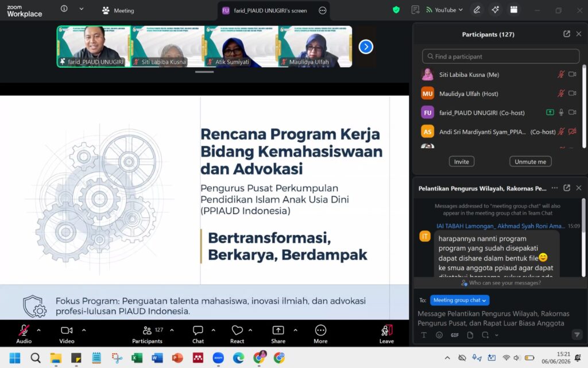
Task: Open the AI Companion sparkle icon
Action: click(x=496, y=10)
